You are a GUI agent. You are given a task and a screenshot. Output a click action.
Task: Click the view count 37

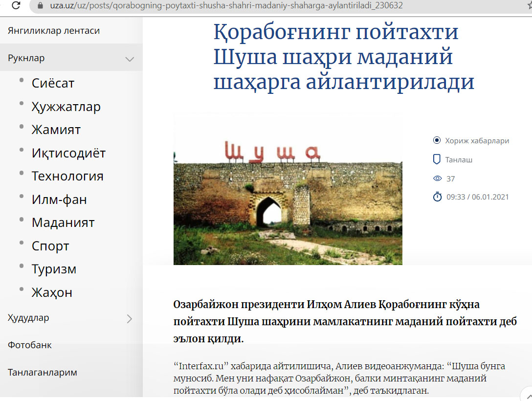pos(450,179)
